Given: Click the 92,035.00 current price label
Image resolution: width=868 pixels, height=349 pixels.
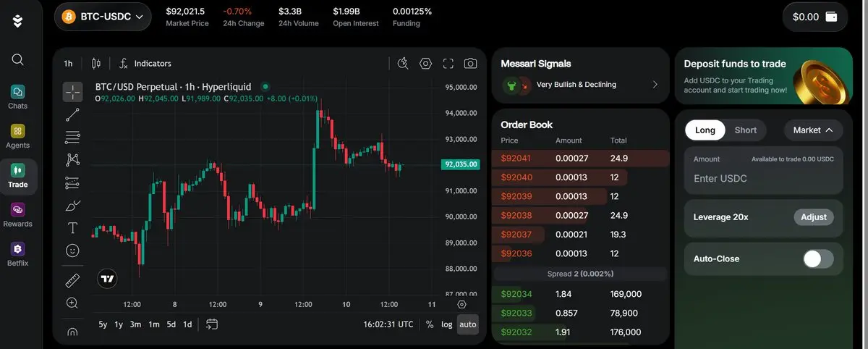Looking at the screenshot, I should (x=461, y=164).
